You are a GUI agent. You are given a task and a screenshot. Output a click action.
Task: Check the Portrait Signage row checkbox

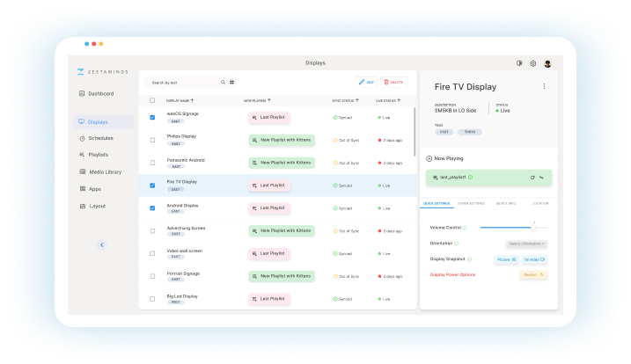click(152, 276)
